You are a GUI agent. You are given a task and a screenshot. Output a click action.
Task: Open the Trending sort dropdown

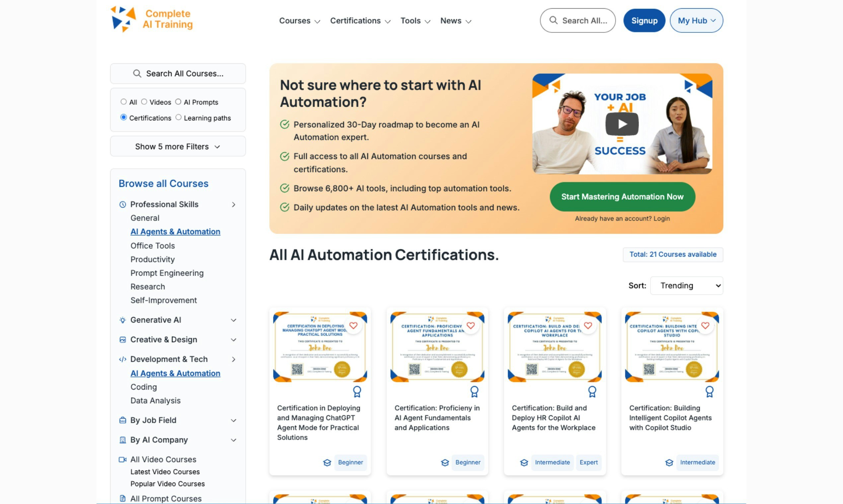point(686,285)
